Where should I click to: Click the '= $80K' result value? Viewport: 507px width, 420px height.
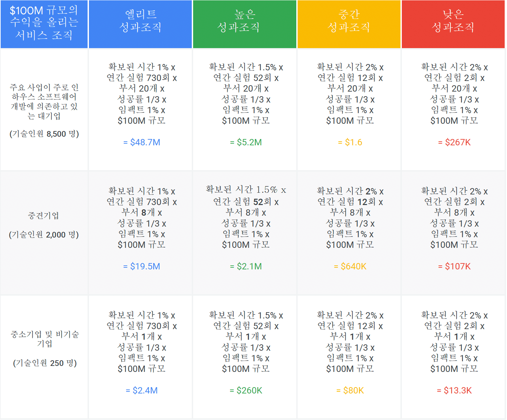click(x=350, y=390)
